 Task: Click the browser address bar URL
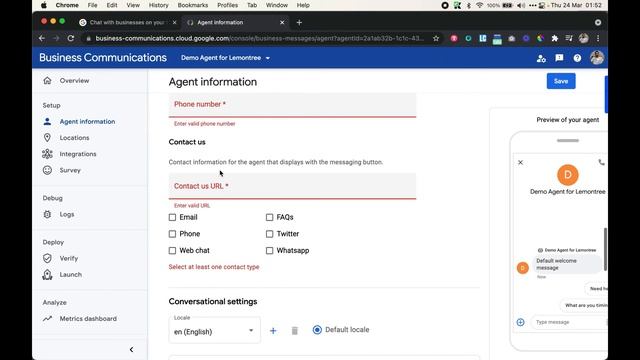tap(260, 38)
